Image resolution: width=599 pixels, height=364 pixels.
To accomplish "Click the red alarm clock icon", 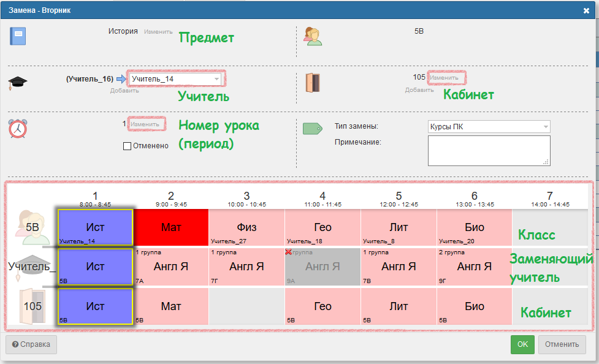I will [x=18, y=129].
